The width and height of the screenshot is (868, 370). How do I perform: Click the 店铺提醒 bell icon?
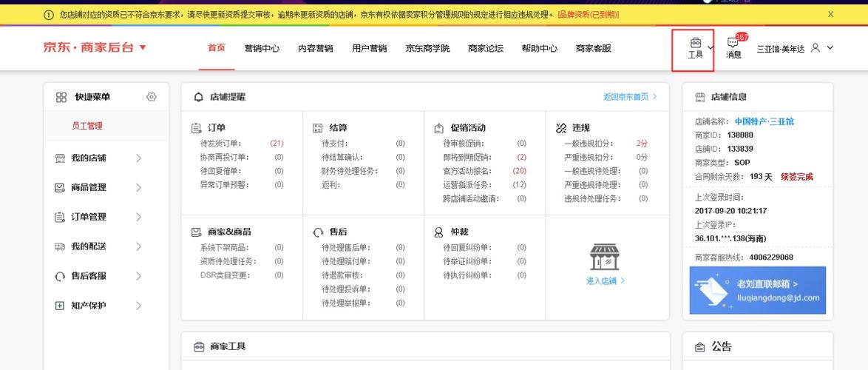coord(198,97)
